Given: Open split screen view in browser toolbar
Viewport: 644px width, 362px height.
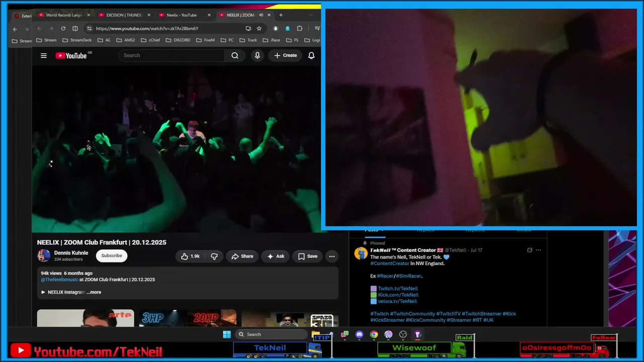Looking at the screenshot, I should (x=75, y=29).
